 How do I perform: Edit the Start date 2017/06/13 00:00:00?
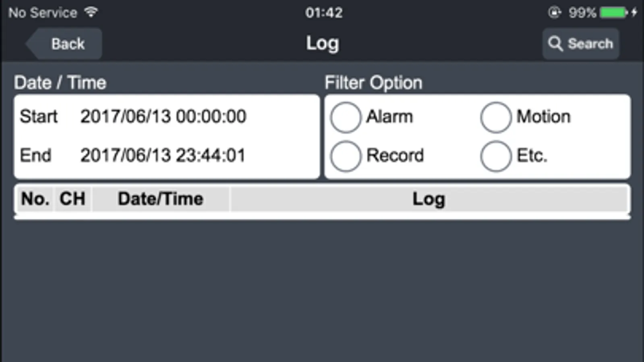point(163,117)
